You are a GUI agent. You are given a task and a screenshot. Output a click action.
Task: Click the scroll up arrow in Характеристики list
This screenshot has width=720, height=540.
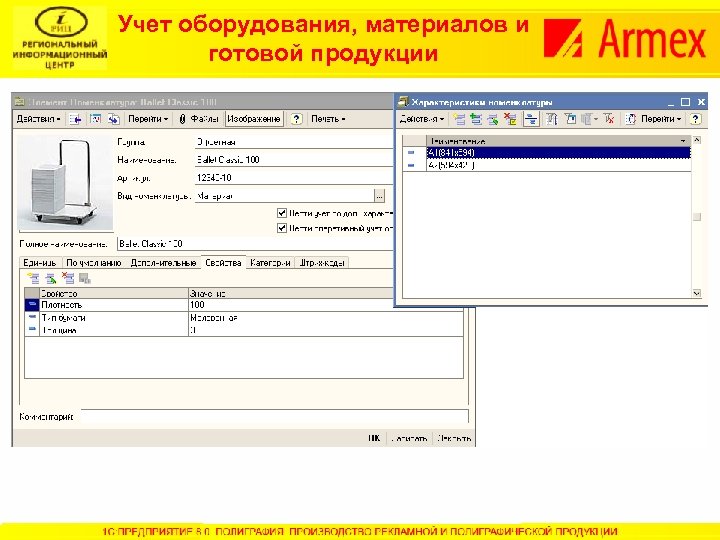[x=697, y=140]
